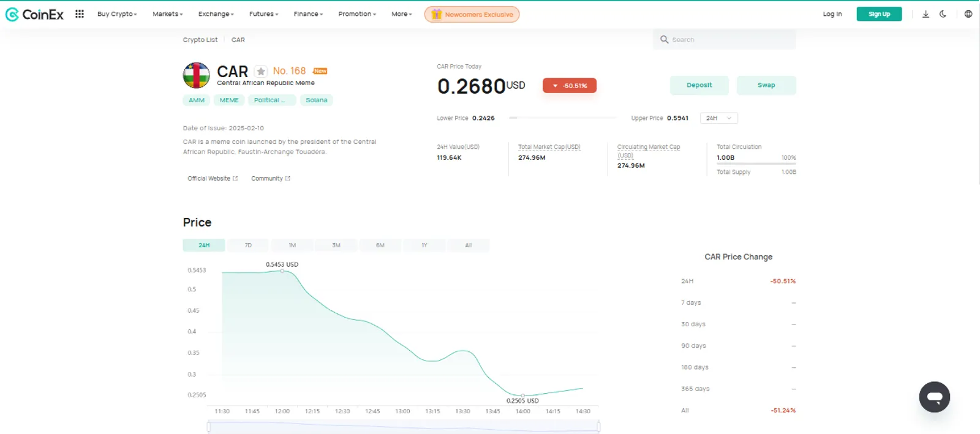This screenshot has height=434, width=980.
Task: Click Circulating Market Cap label
Action: (649, 151)
